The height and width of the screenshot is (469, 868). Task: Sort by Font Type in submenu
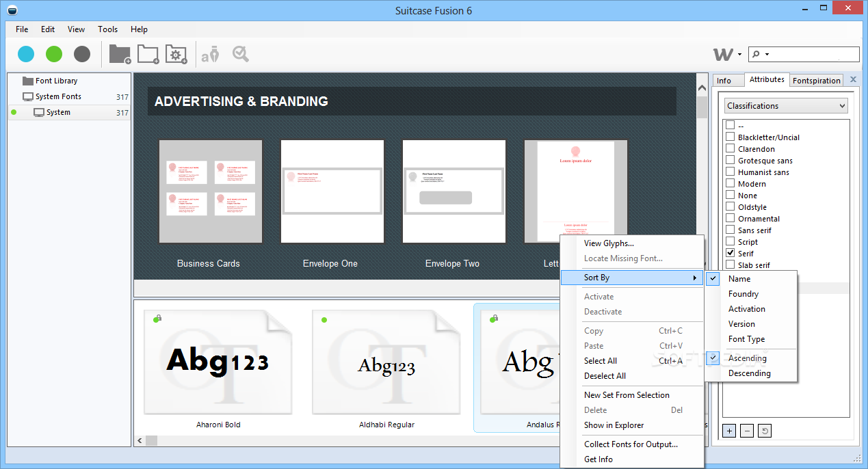click(x=751, y=339)
